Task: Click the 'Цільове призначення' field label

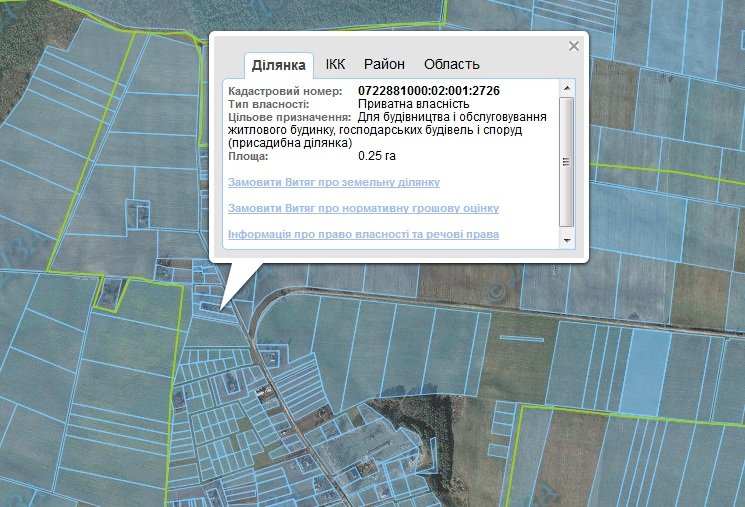Action: pyautogui.click(x=289, y=117)
